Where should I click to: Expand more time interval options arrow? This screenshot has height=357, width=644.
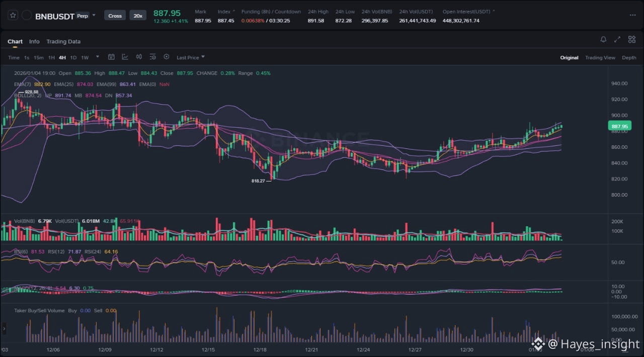98,57
